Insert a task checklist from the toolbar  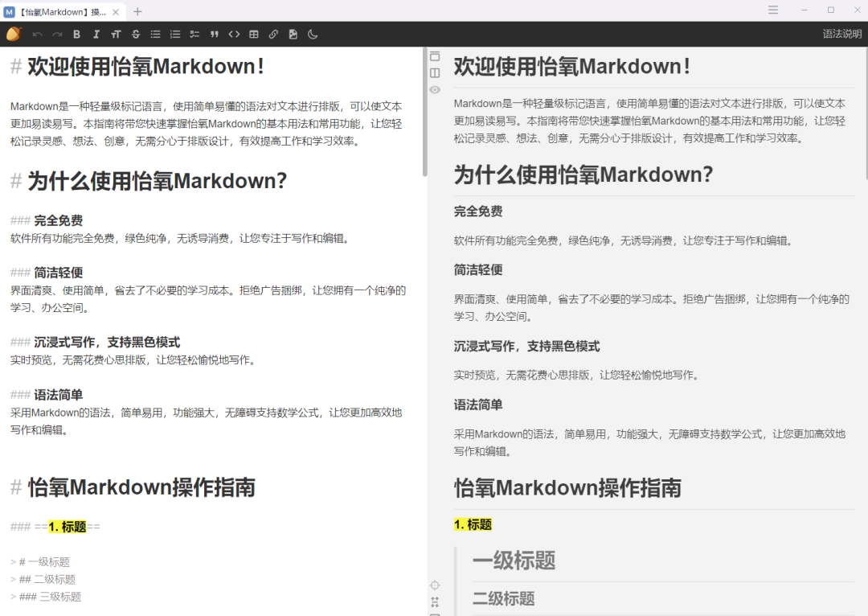coord(194,34)
